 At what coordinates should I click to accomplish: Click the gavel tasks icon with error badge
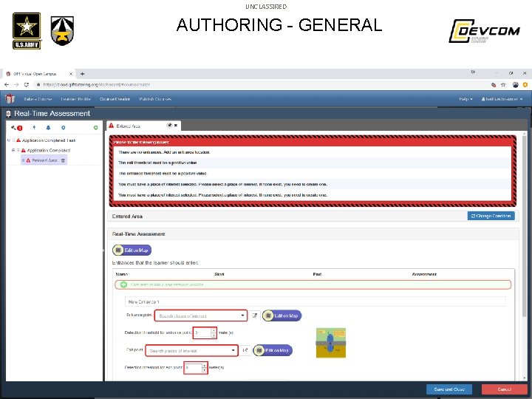tap(16, 128)
